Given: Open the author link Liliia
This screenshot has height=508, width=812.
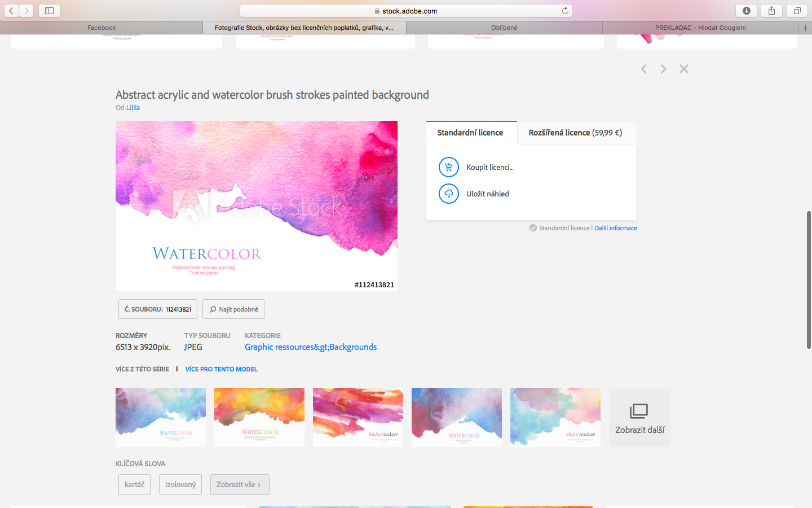Looking at the screenshot, I should point(133,108).
